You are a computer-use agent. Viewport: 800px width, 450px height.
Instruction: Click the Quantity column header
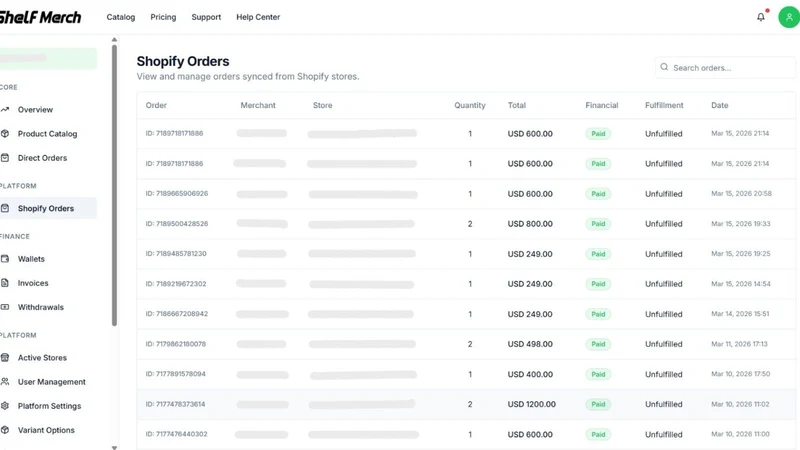[470, 105]
